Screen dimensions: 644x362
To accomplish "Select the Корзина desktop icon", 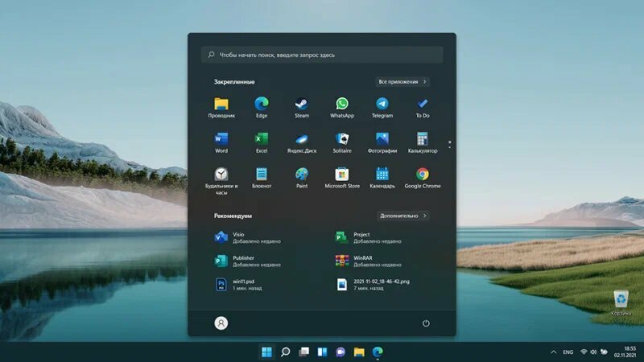I will point(621,303).
